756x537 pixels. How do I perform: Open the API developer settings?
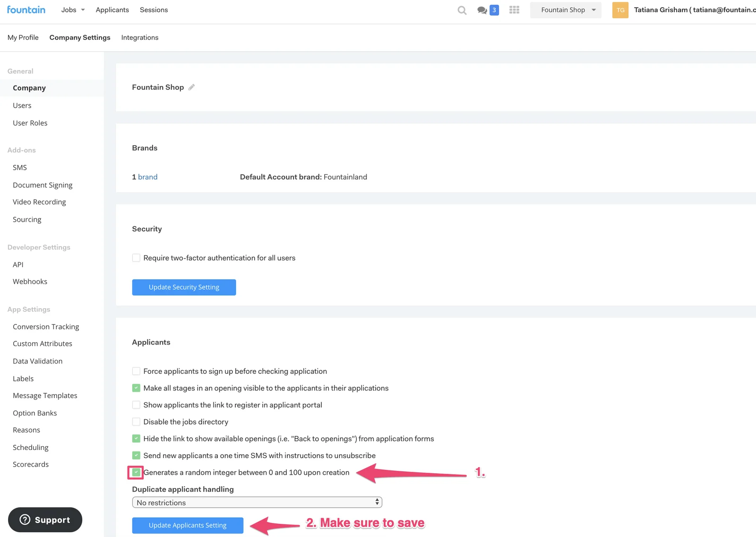click(x=18, y=265)
